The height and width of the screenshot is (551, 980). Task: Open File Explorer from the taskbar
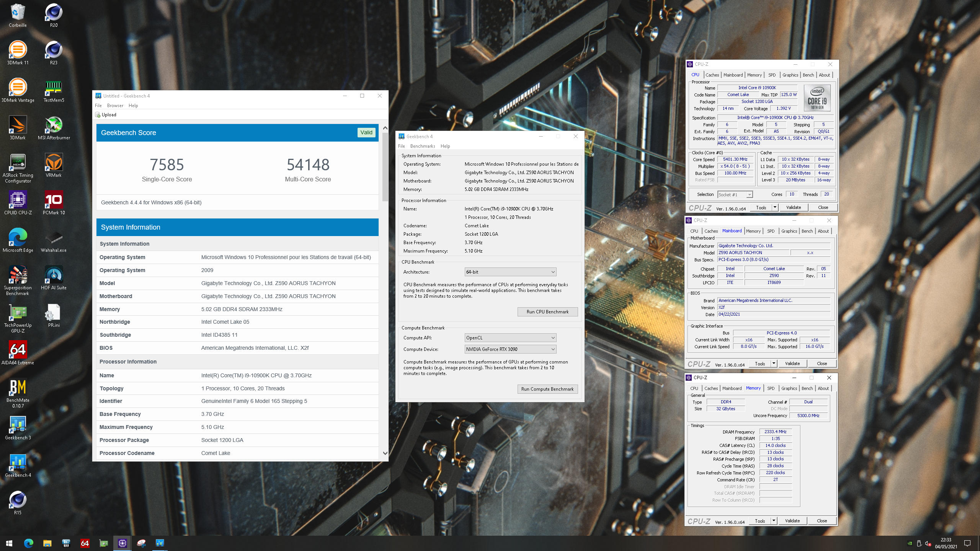(47, 543)
